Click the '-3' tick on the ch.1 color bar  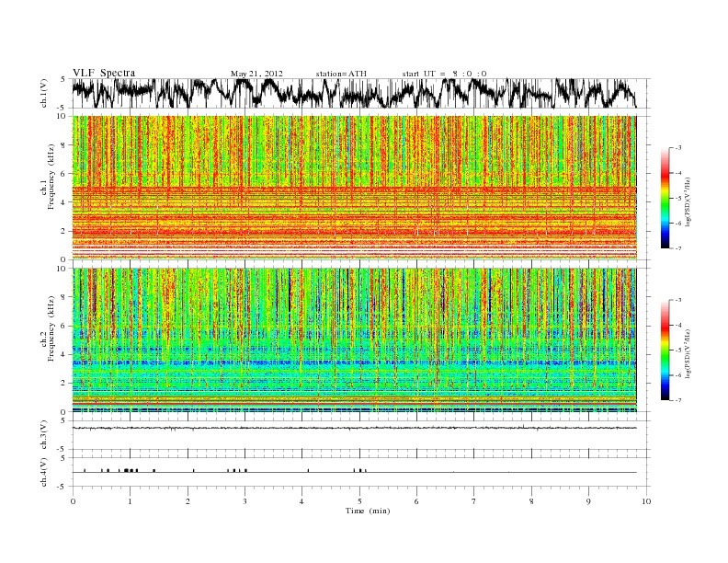pos(677,148)
